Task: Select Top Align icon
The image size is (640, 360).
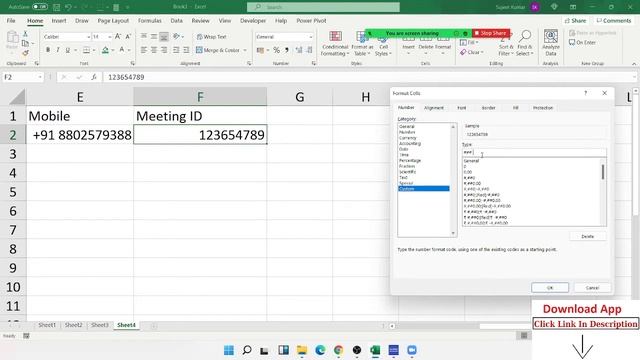Action: click(x=144, y=37)
